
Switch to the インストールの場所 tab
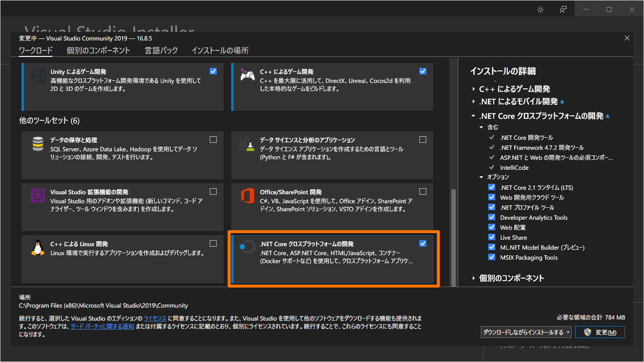[x=220, y=50]
